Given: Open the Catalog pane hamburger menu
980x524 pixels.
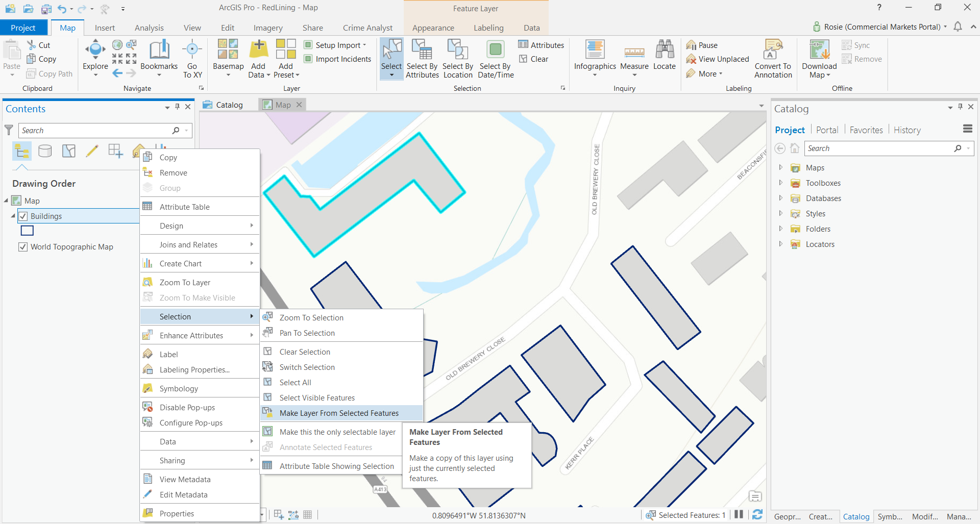Looking at the screenshot, I should (x=968, y=129).
